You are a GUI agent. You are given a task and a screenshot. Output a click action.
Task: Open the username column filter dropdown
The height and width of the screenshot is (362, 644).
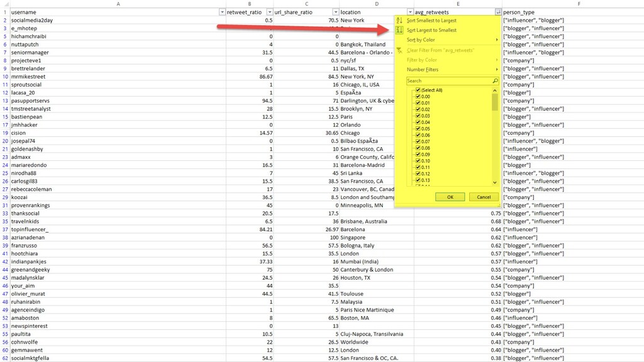(x=222, y=13)
